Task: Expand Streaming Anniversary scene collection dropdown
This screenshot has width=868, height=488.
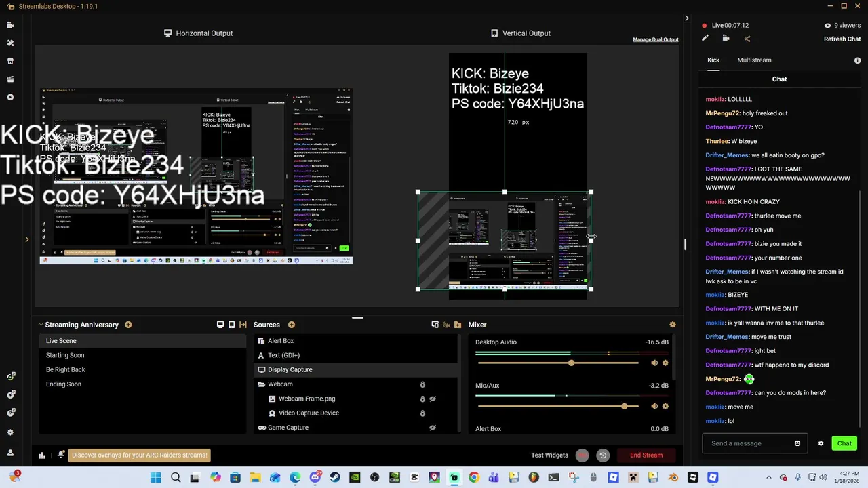Action: point(41,325)
